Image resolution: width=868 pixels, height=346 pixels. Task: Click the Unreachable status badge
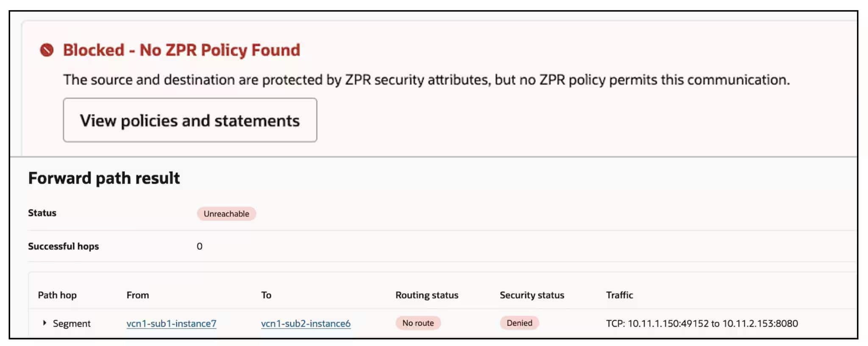coord(226,214)
